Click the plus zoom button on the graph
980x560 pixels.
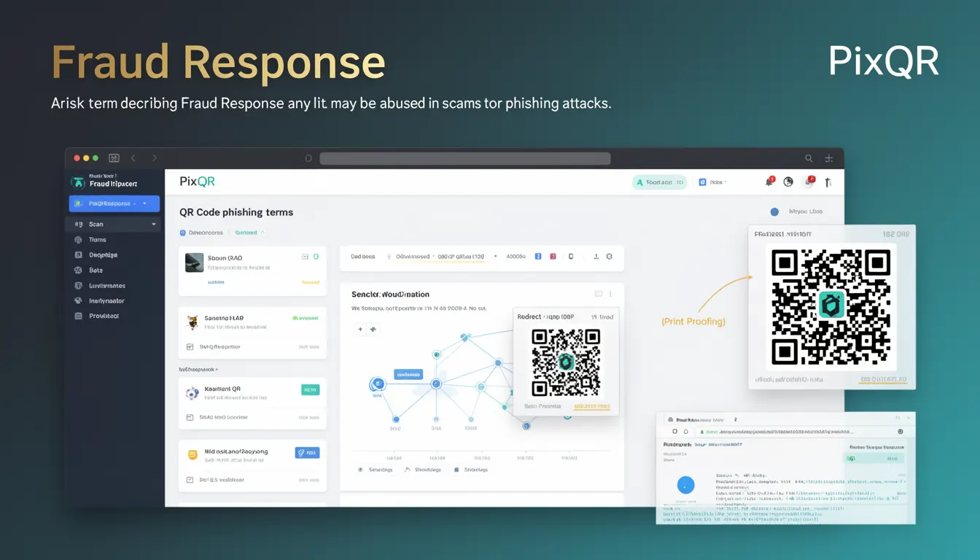tap(360, 330)
